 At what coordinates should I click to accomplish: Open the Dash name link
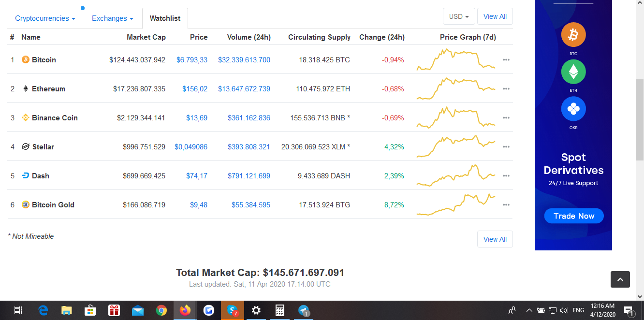41,176
